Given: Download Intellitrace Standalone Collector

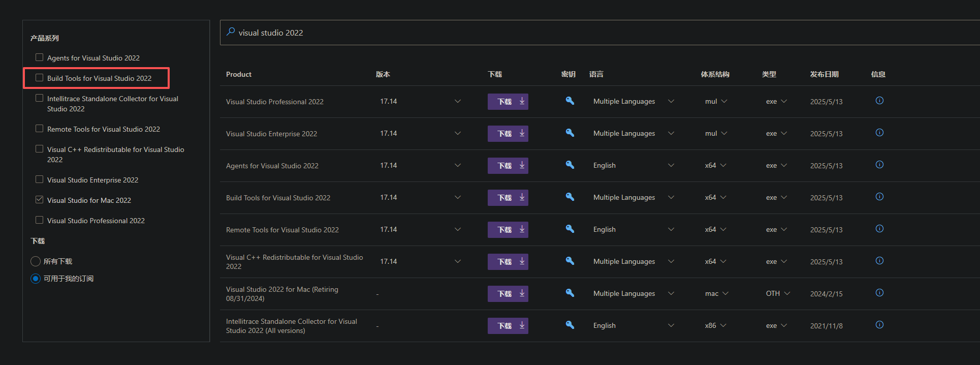Looking at the screenshot, I should pyautogui.click(x=508, y=326).
